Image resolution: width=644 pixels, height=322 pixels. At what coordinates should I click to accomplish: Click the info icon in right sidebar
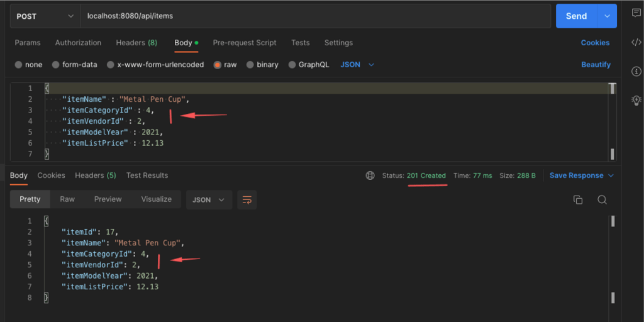tap(636, 71)
